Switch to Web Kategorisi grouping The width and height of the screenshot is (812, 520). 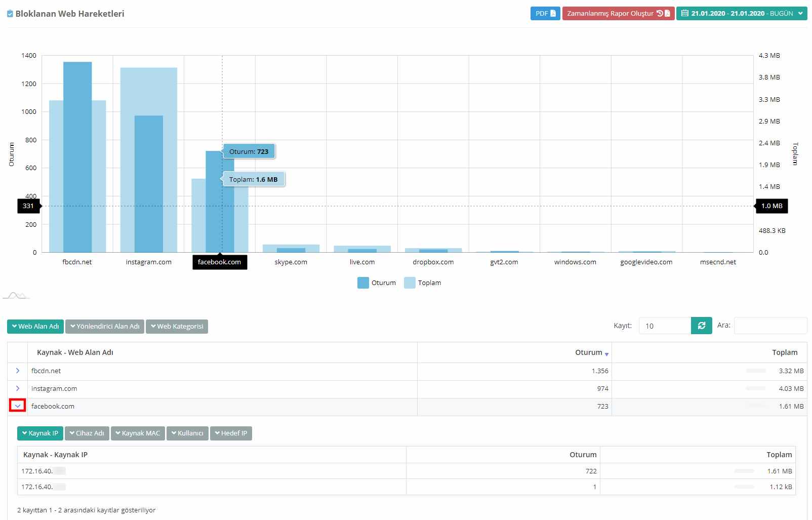pyautogui.click(x=177, y=327)
